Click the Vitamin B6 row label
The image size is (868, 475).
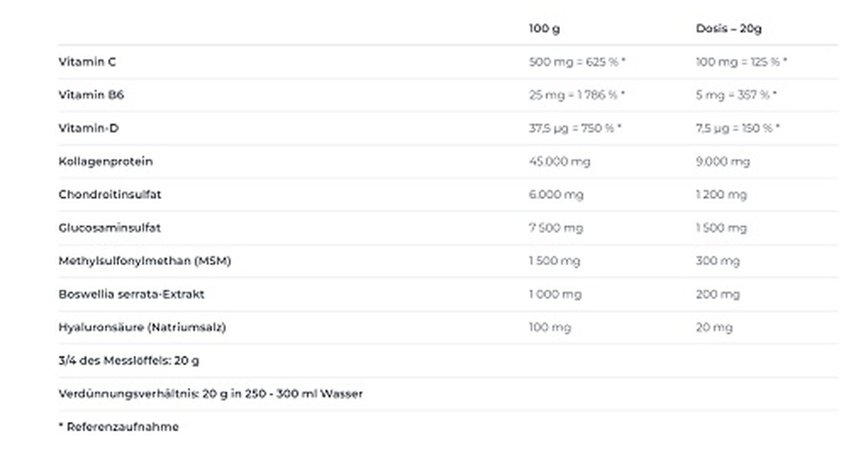(x=91, y=95)
